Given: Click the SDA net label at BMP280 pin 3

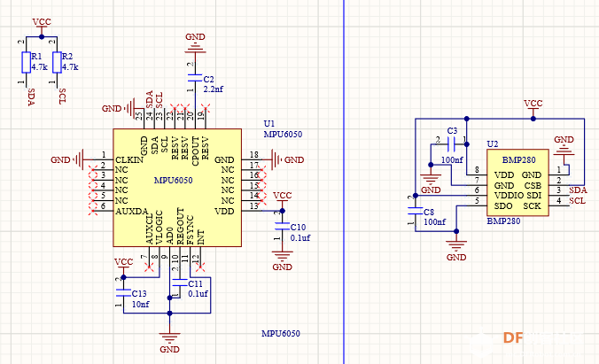Looking at the screenshot, I should (x=578, y=190).
